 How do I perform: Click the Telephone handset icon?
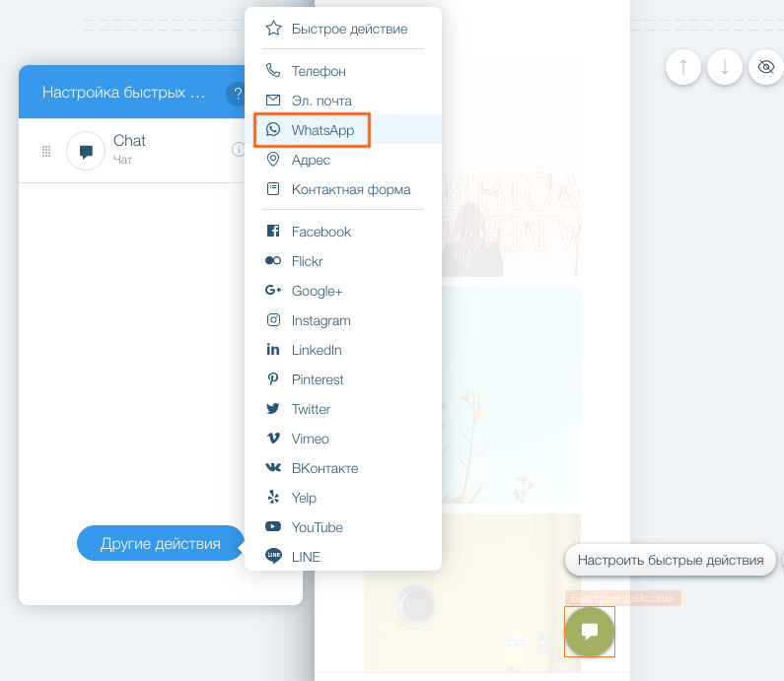(x=273, y=71)
